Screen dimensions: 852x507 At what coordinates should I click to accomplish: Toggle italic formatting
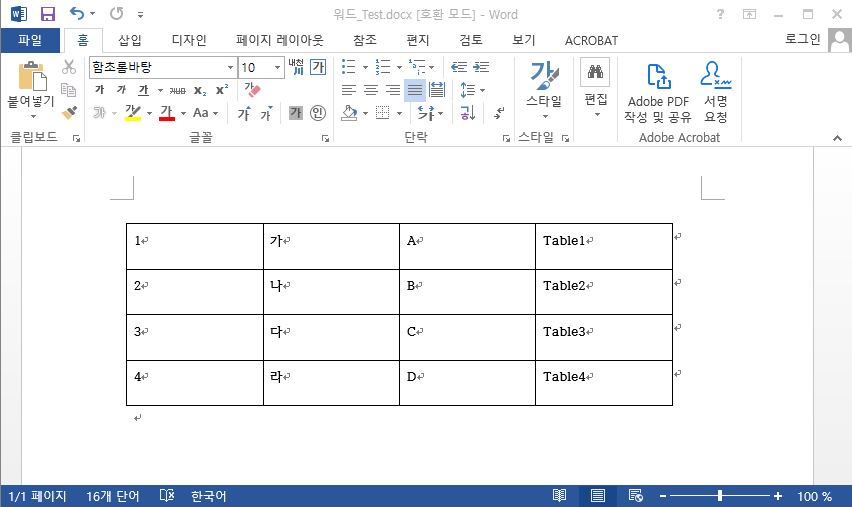tap(121, 90)
